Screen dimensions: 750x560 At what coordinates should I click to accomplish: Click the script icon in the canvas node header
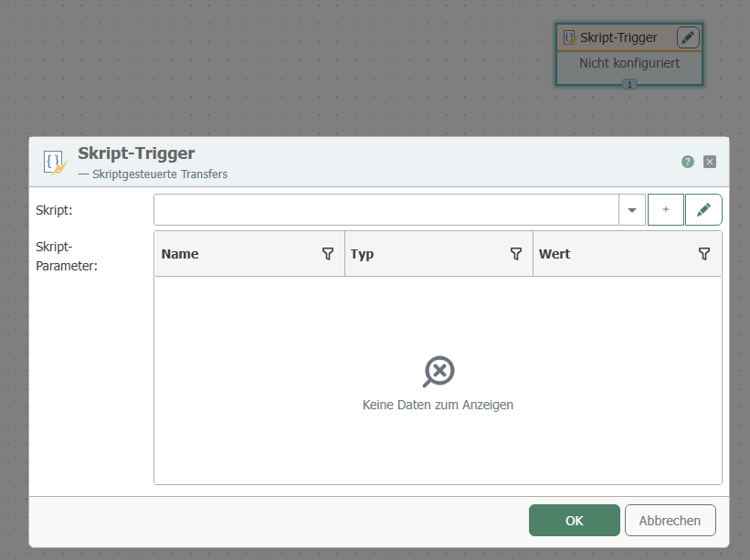coord(569,37)
